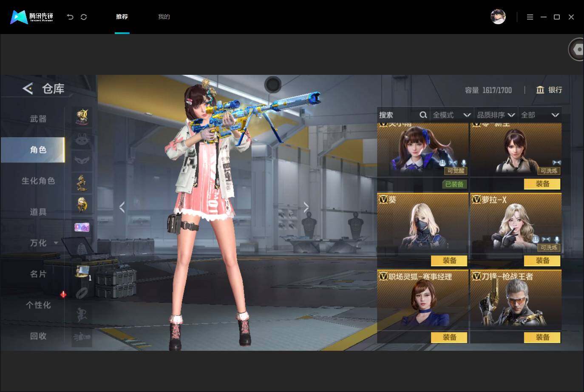Equip the 葵 character

point(449,261)
